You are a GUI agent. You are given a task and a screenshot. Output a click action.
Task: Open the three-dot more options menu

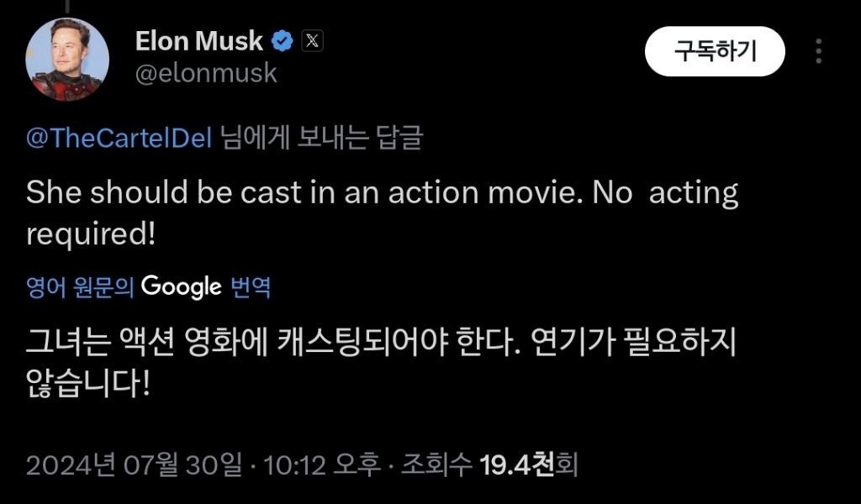click(819, 52)
